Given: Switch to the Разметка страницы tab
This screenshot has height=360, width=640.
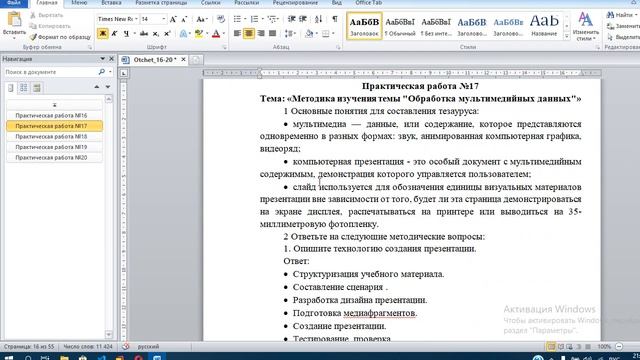Looking at the screenshot, I should (x=161, y=3).
